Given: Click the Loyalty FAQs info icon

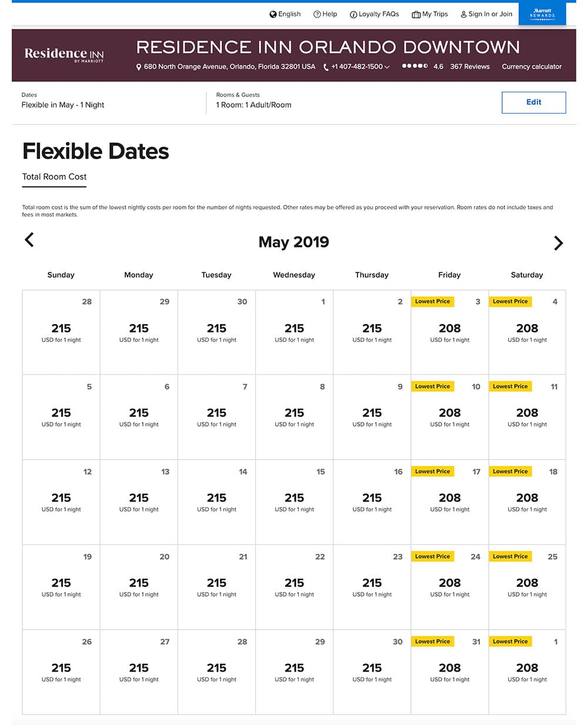Looking at the screenshot, I should (353, 14).
